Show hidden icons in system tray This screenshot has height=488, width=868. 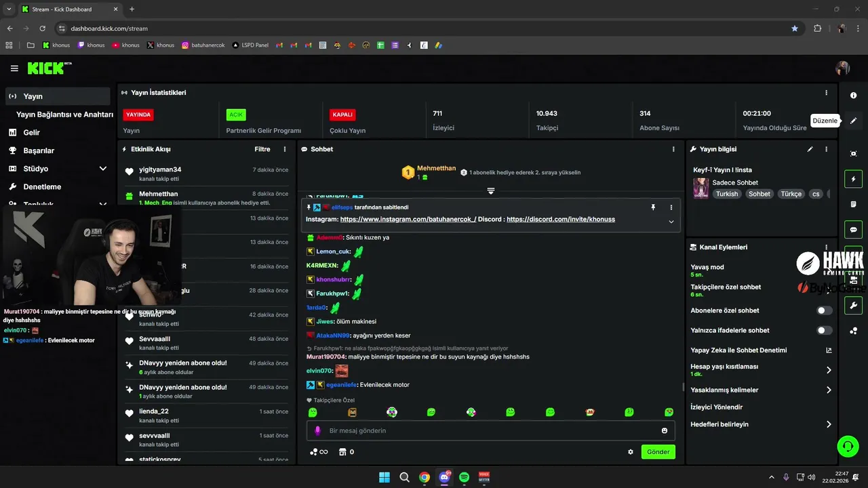click(771, 477)
